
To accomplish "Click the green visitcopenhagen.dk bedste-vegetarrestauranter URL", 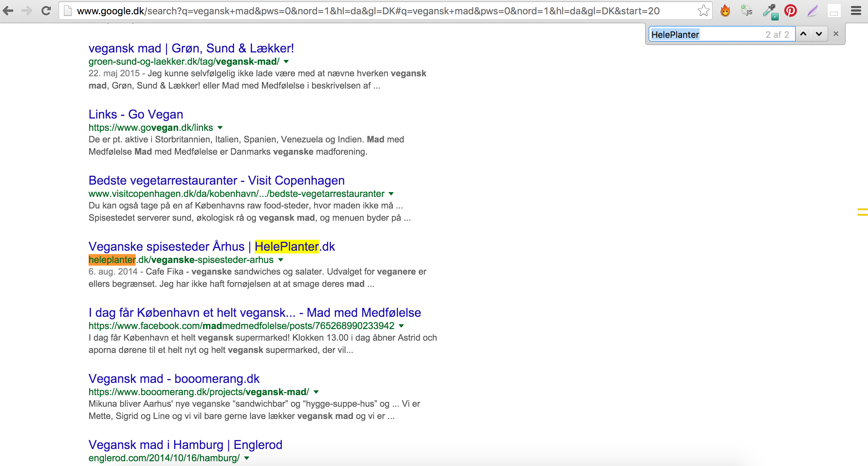I will point(236,194).
